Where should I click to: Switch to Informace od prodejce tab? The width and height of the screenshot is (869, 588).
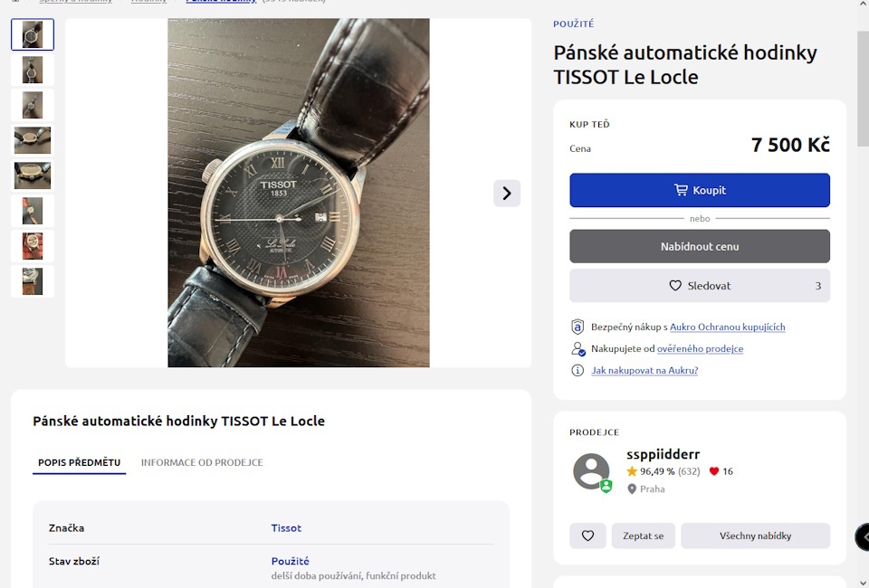coord(202,462)
